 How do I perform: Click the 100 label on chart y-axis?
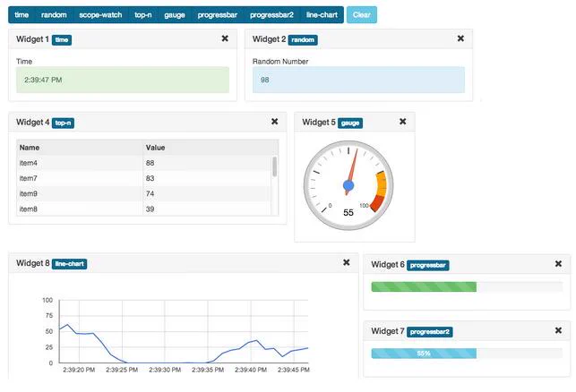tap(47, 300)
